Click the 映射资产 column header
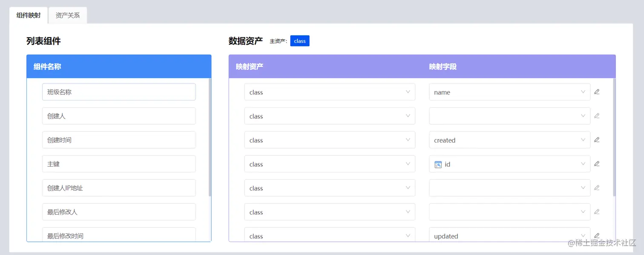Image resolution: width=644 pixels, height=255 pixels. click(x=250, y=66)
